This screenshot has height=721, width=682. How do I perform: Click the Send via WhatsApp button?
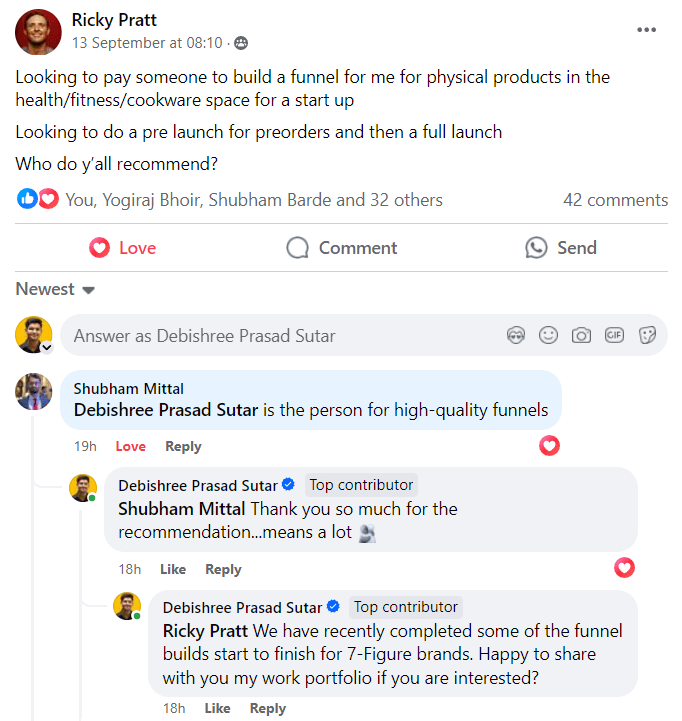tap(561, 248)
